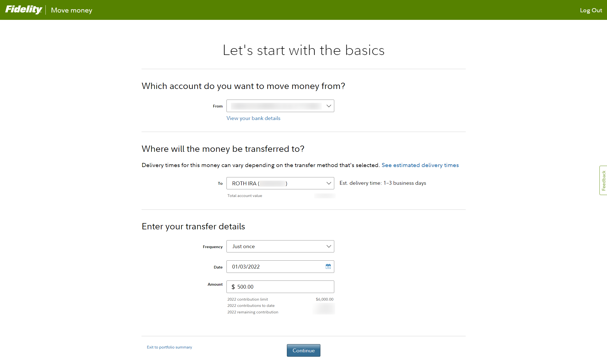607x364 pixels.
Task: Click the dropdown arrow for Frequency
Action: (x=329, y=246)
